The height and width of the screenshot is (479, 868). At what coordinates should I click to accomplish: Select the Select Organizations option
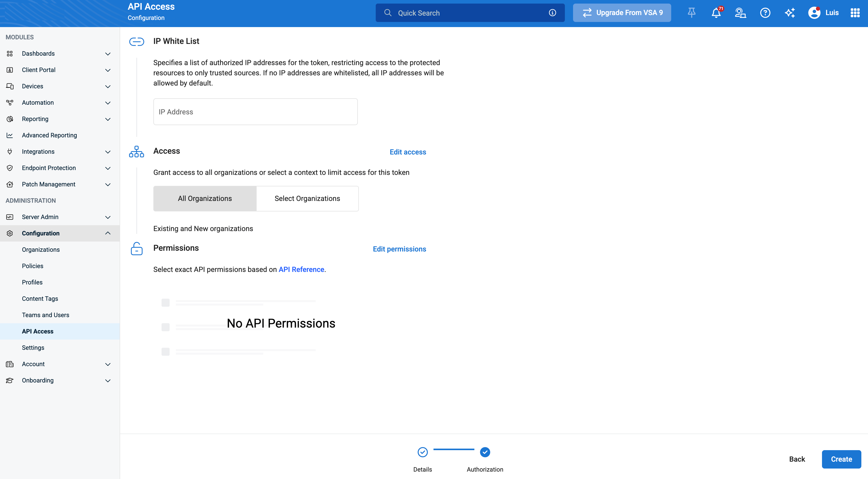pos(307,199)
